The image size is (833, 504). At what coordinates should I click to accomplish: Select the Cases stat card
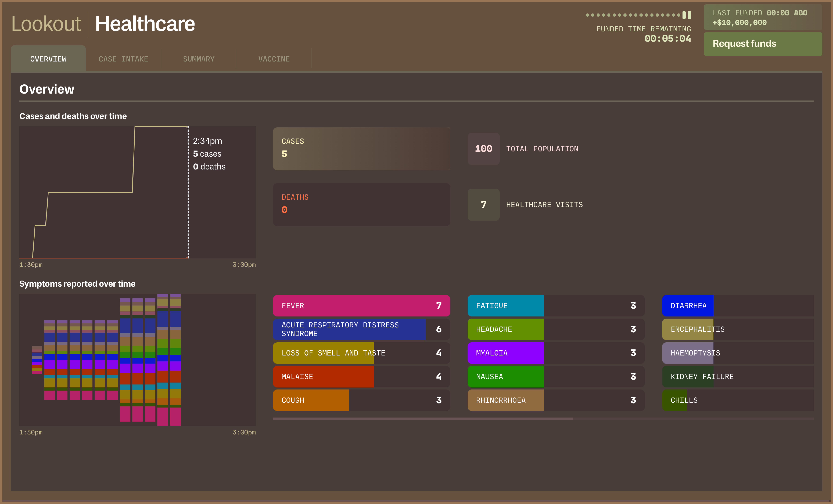pos(361,149)
